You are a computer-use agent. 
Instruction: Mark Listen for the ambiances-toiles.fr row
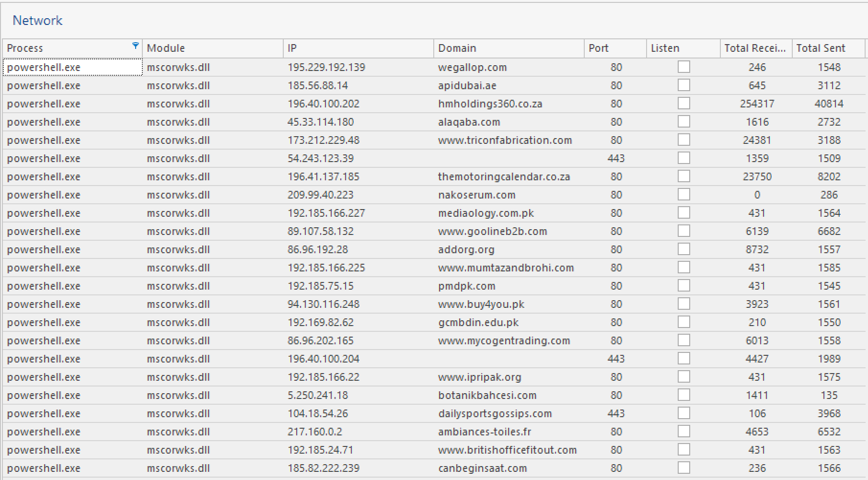click(684, 431)
